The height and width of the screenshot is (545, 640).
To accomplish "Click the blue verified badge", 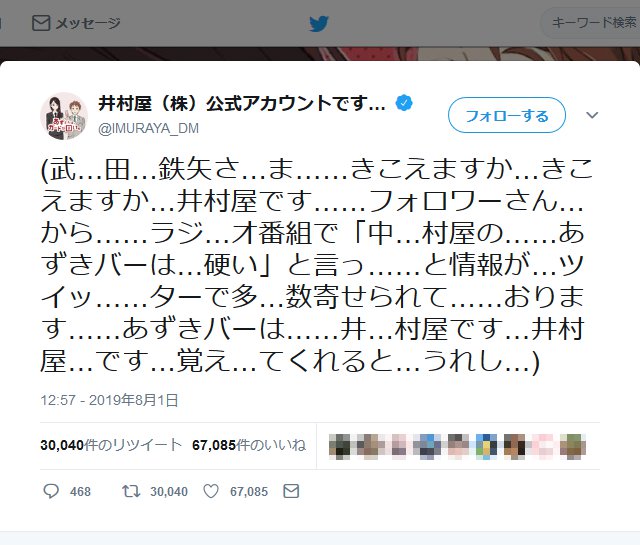I will pyautogui.click(x=404, y=103).
